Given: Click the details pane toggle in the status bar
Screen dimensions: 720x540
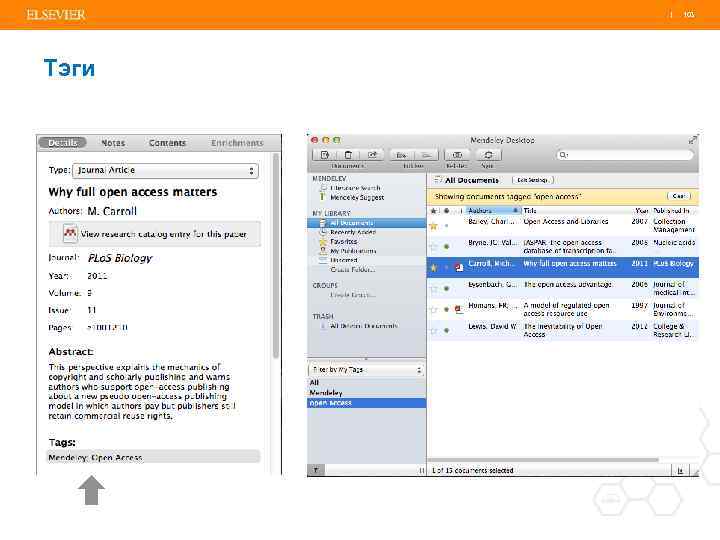Looking at the screenshot, I should [680, 470].
